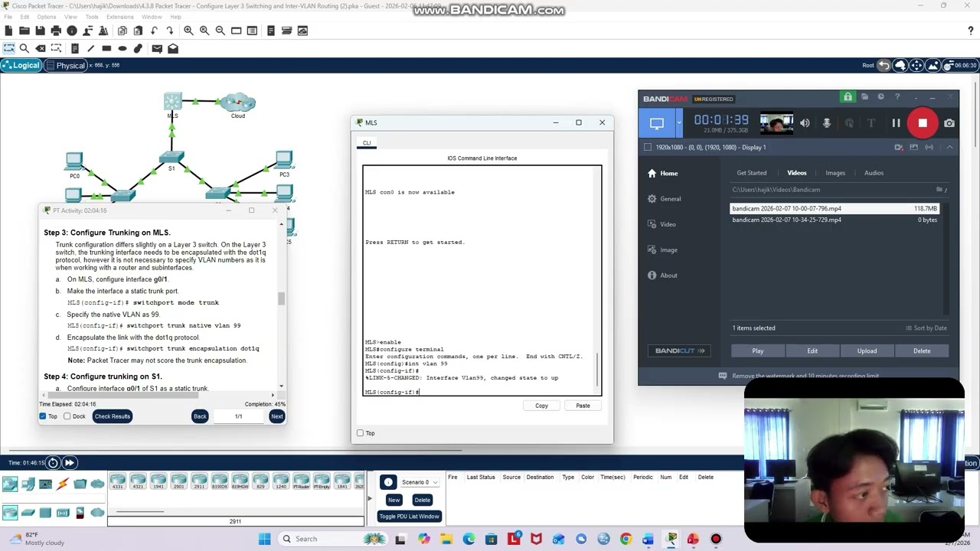Toggle the Top checkbox in MLS window

(360, 433)
